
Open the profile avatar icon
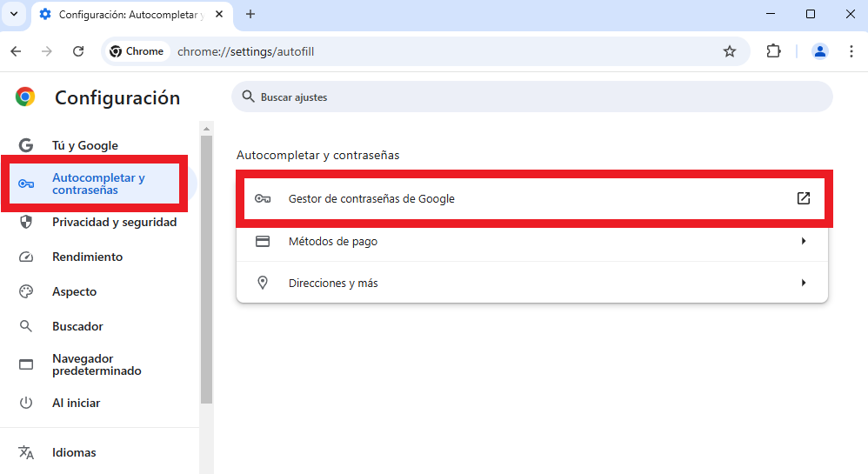point(820,51)
